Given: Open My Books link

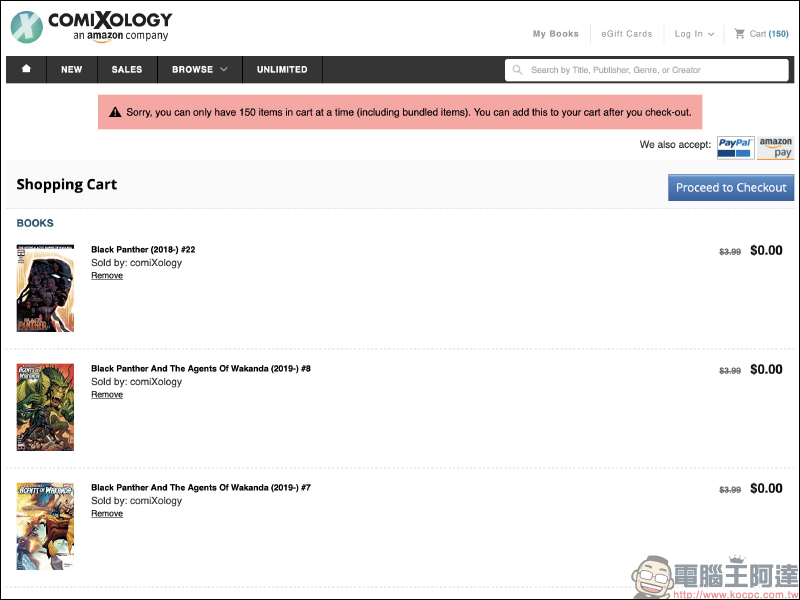Looking at the screenshot, I should click(x=556, y=34).
